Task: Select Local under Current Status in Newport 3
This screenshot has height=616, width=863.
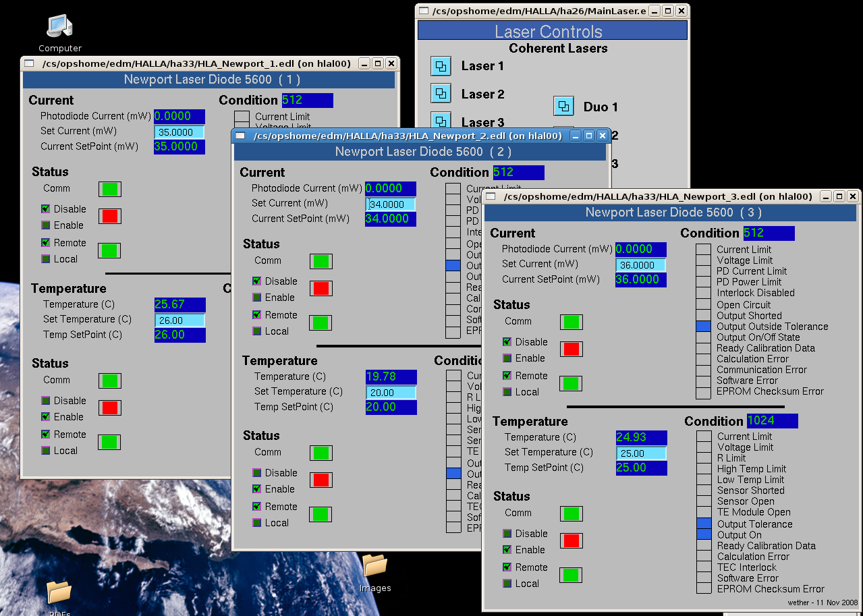Action: coord(507,392)
